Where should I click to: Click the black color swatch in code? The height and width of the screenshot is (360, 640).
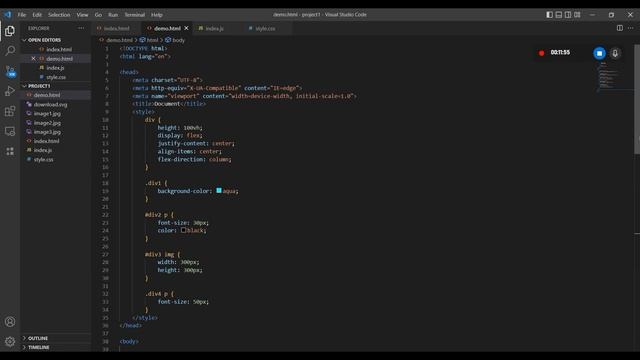click(184, 230)
